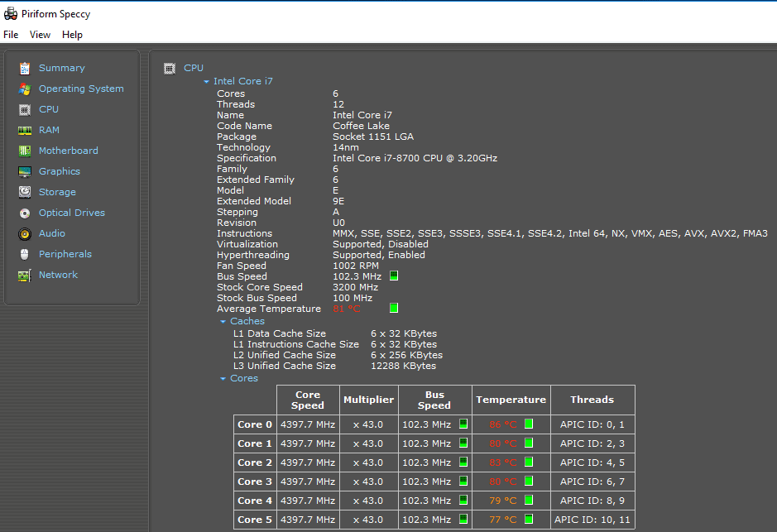Image resolution: width=777 pixels, height=532 pixels.
Task: Select the 1002 RPM fan speed value
Action: click(356, 266)
